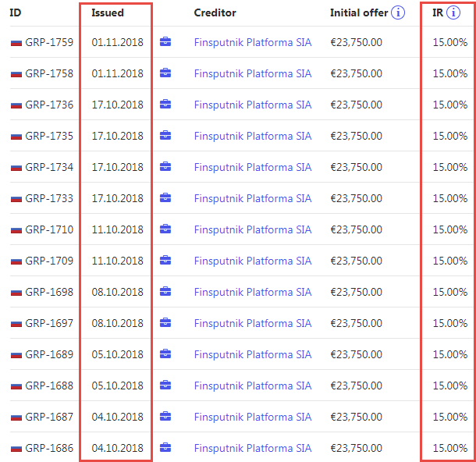Viewport: 476px width, 462px height.
Task: Click Russian flag icon beside GRP-1710
Action: tap(16, 230)
